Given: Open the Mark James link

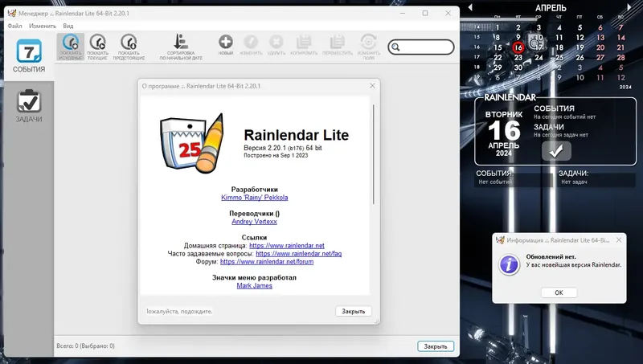Looking at the screenshot, I should (x=254, y=286).
